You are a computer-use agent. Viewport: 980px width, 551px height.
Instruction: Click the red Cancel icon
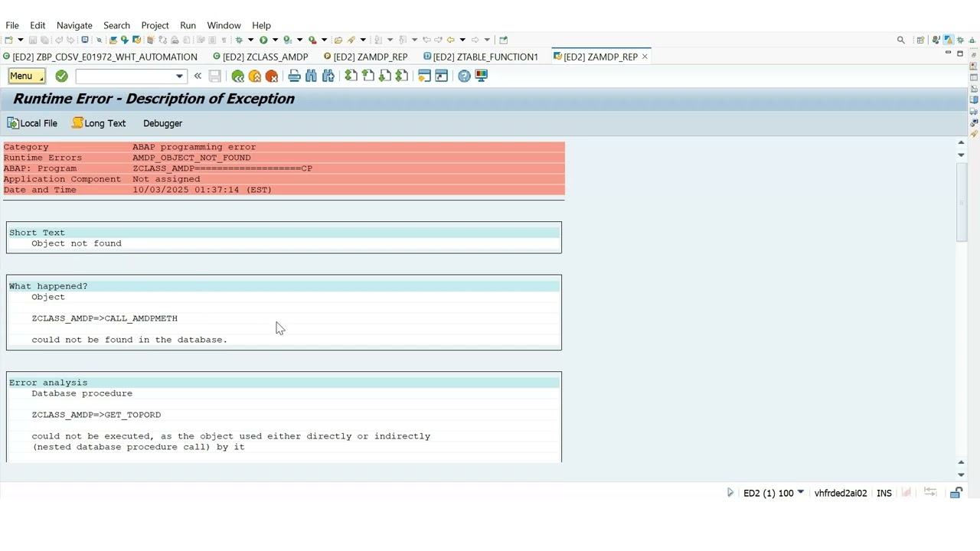[x=272, y=76]
